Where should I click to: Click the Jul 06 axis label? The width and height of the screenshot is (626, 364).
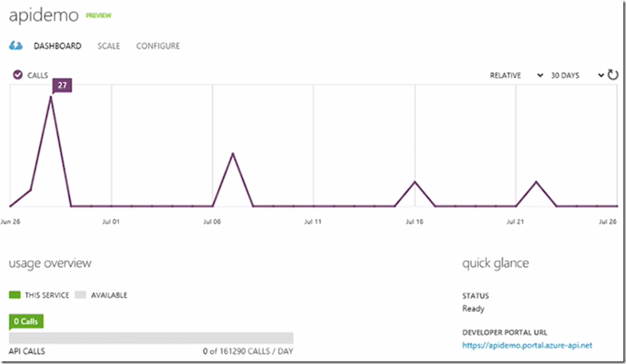click(212, 222)
